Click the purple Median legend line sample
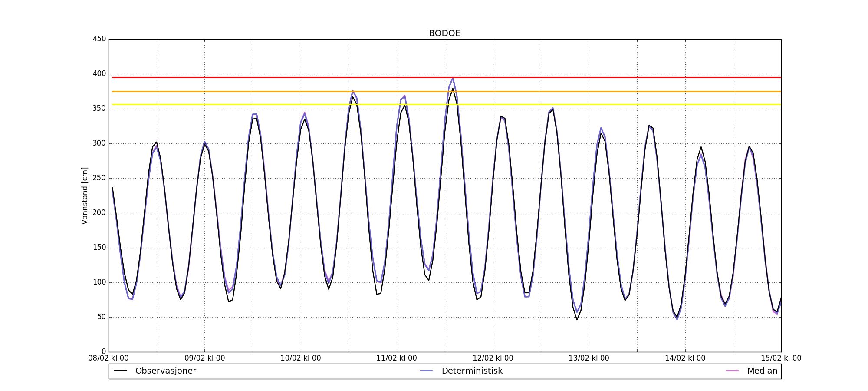Viewport: 868px width, 391px height. 732,371
